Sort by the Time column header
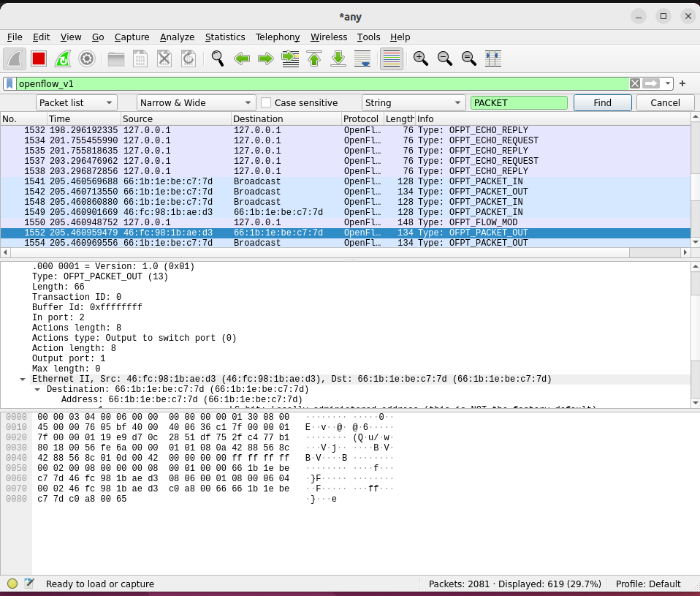The image size is (700, 596). 83,119
